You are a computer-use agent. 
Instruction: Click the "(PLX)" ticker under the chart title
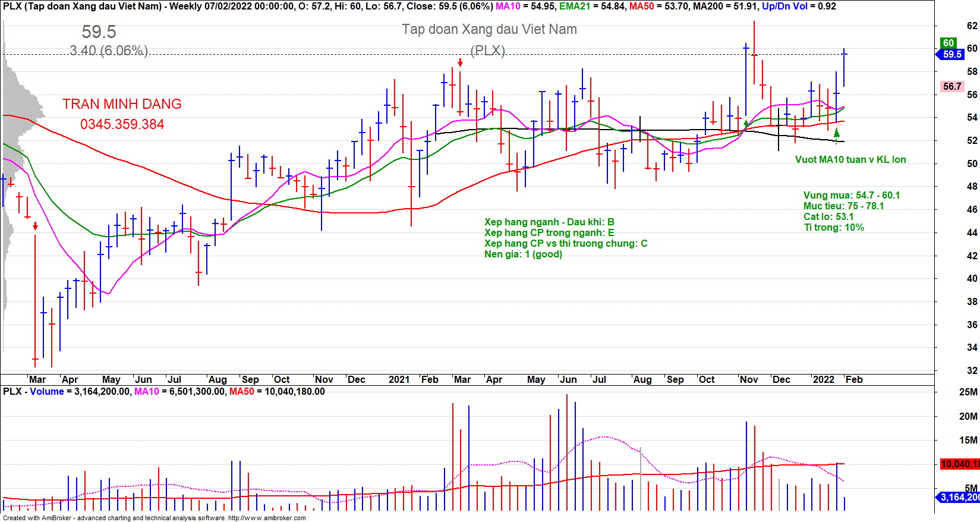click(x=488, y=51)
